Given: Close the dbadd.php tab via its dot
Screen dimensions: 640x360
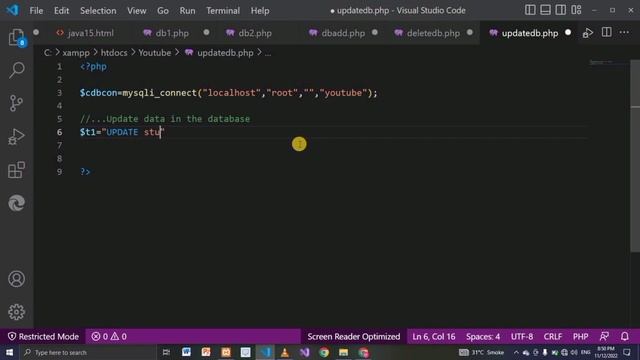Looking at the screenshot, I should point(375,33).
